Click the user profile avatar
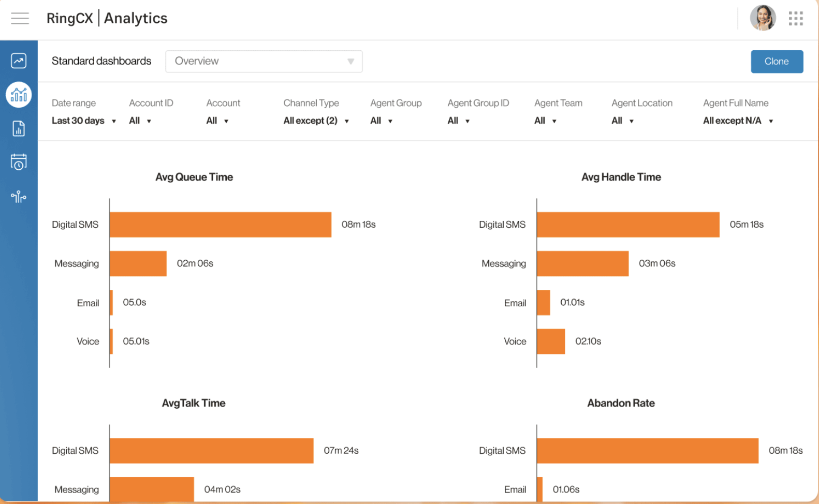Viewport: 819px width, 504px height. coord(763,19)
